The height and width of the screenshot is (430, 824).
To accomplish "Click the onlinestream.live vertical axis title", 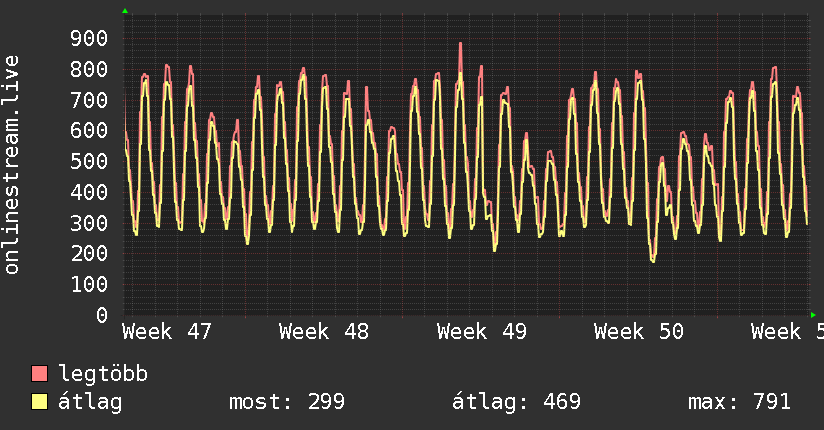I will tap(12, 165).
